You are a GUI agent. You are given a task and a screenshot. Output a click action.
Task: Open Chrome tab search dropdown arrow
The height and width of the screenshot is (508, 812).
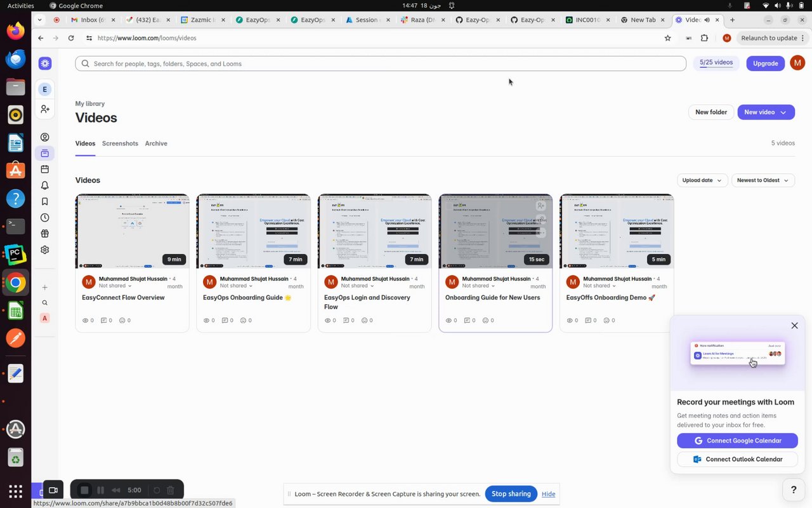pos(40,20)
